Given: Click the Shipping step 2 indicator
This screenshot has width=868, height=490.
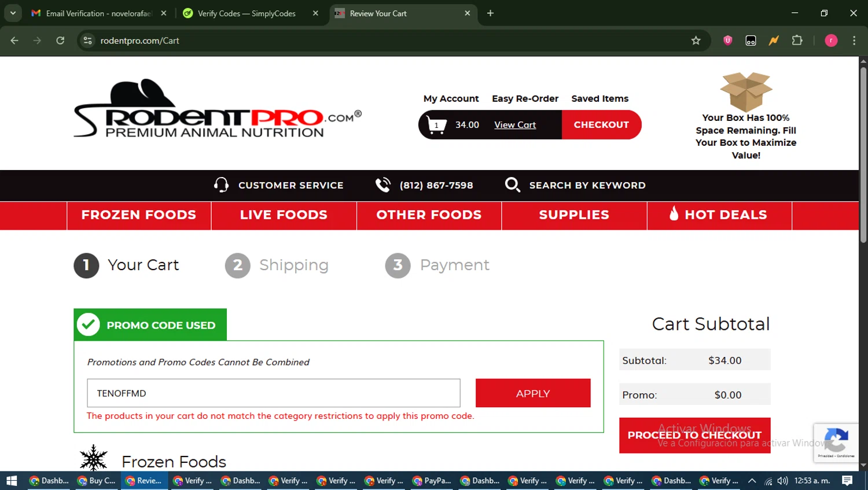Looking at the screenshot, I should point(277,265).
